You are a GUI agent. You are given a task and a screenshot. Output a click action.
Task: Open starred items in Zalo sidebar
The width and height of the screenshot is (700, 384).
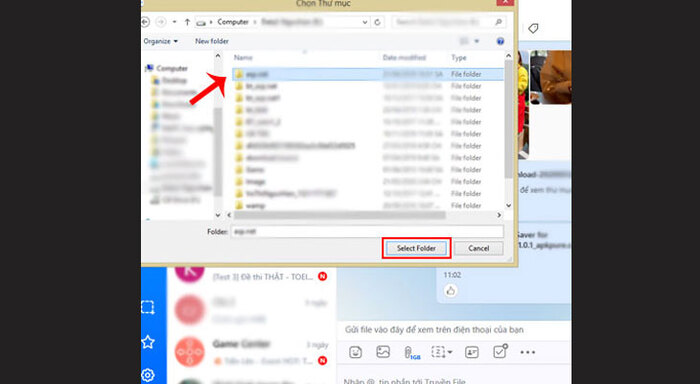(x=148, y=342)
